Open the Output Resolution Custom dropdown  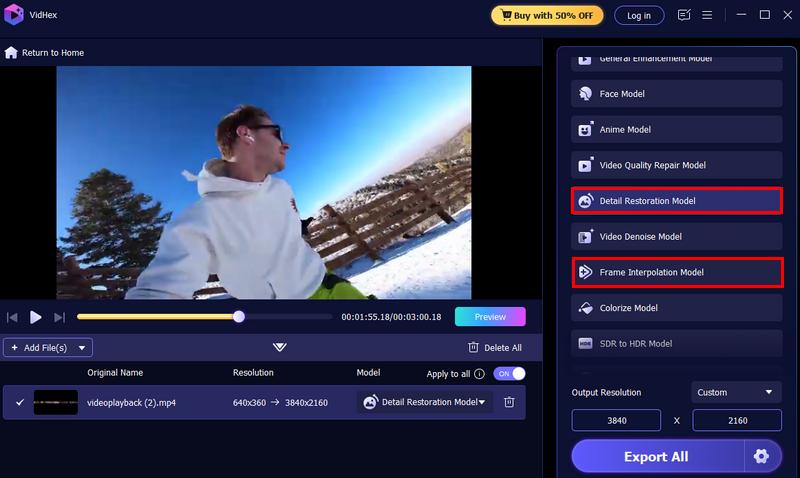tap(736, 392)
